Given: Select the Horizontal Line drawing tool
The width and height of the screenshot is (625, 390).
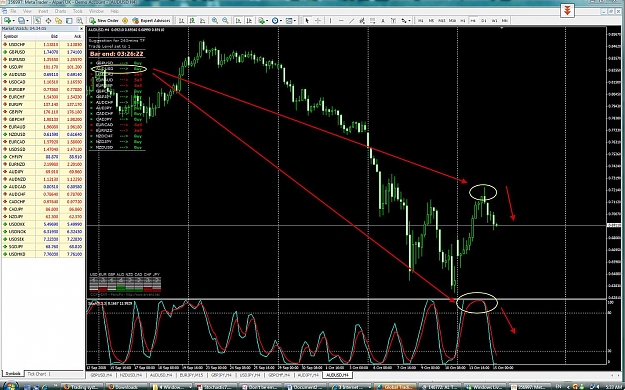Looking at the screenshot, I should (x=341, y=20).
